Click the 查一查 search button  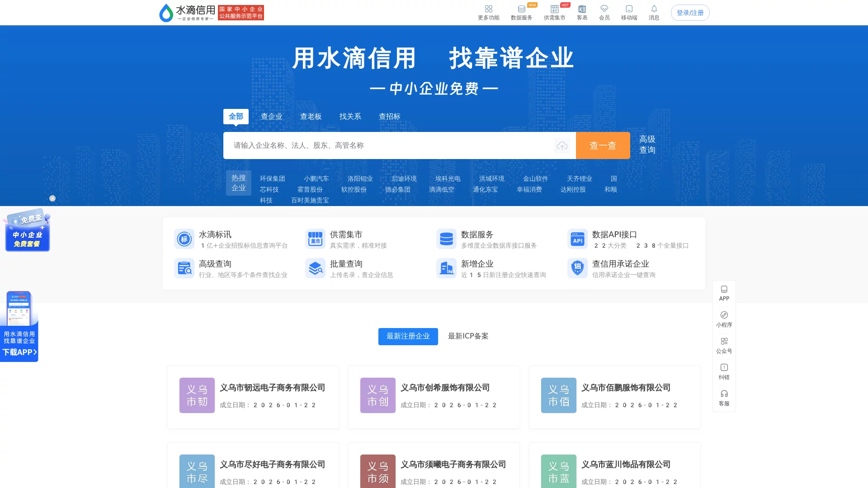coord(603,145)
